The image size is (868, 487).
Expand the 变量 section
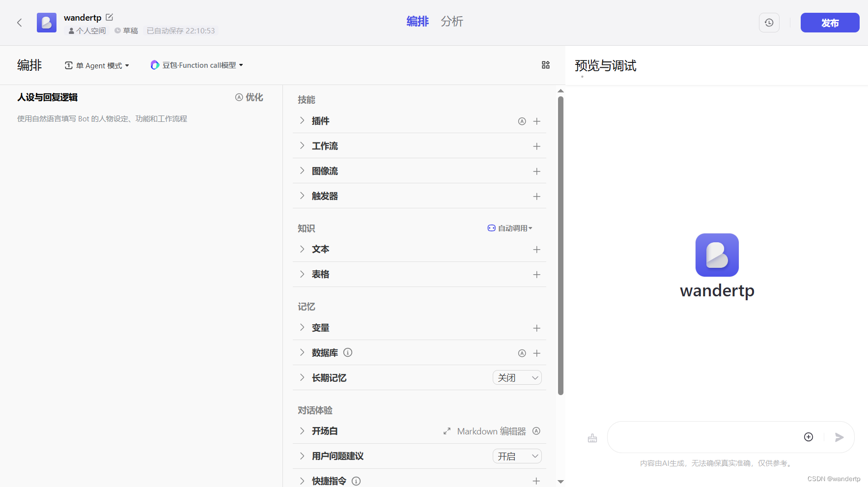pos(302,328)
